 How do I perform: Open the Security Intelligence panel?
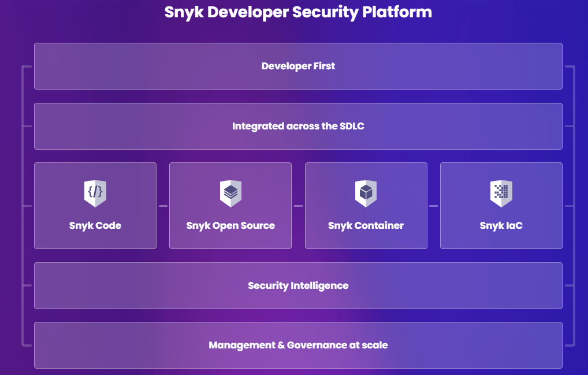click(298, 286)
